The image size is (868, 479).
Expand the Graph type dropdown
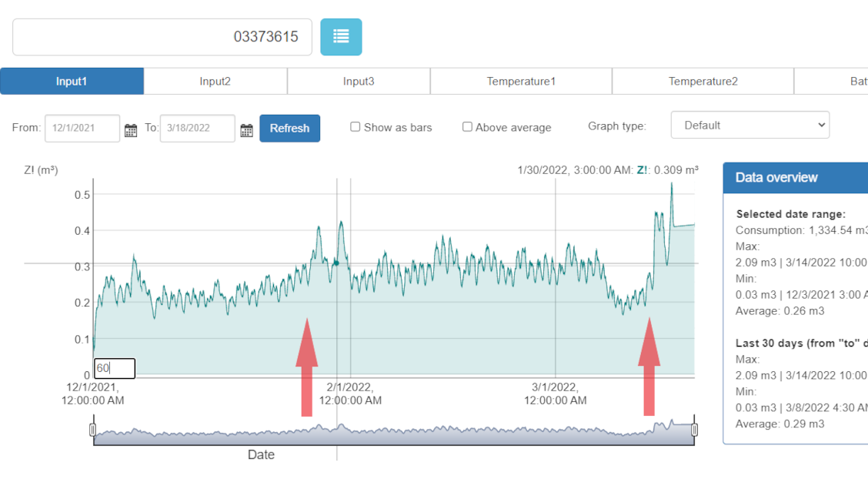pos(749,126)
